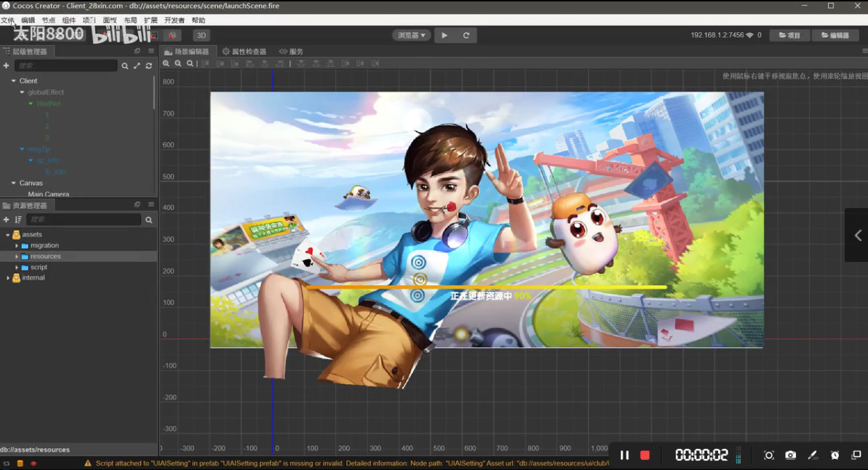Open the recorder timer schedule tool
Screen dimensions: 868x470
(x=835, y=455)
